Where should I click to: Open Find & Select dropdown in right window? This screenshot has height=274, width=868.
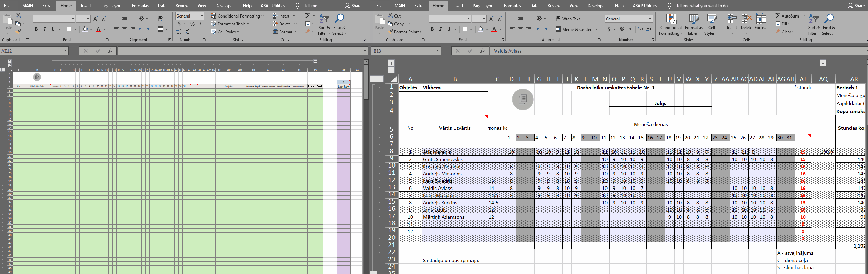(x=829, y=24)
